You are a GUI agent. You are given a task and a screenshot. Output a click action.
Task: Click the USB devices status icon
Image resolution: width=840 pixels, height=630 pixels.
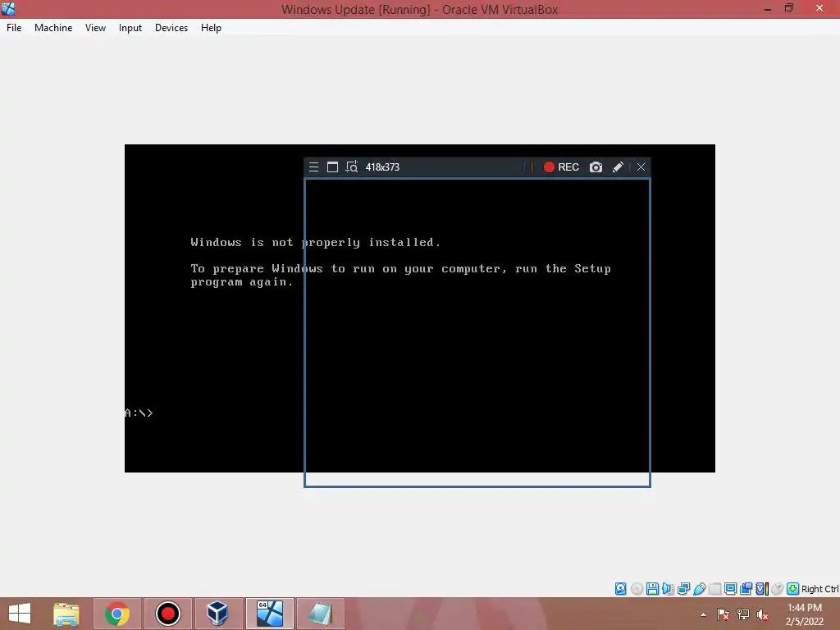700,589
